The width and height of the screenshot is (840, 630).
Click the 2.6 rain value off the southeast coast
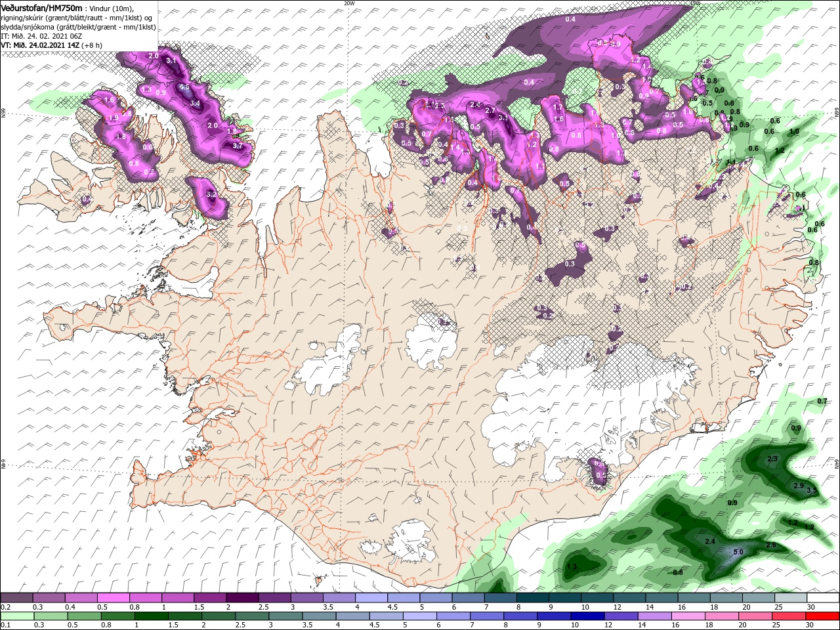[x=771, y=545]
